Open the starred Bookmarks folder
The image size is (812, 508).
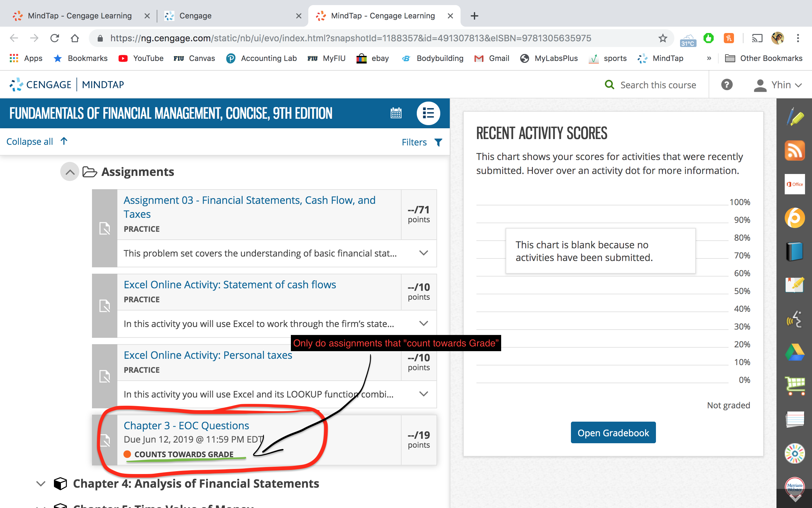tap(81, 58)
